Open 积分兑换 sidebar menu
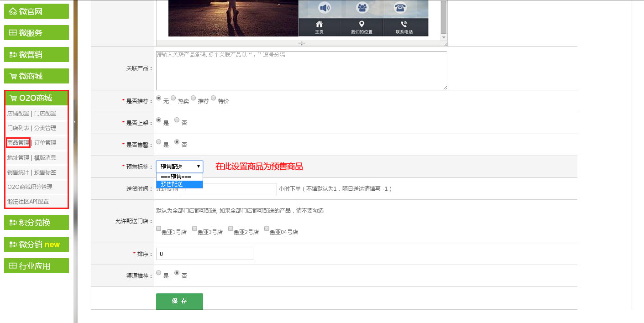 [x=37, y=223]
